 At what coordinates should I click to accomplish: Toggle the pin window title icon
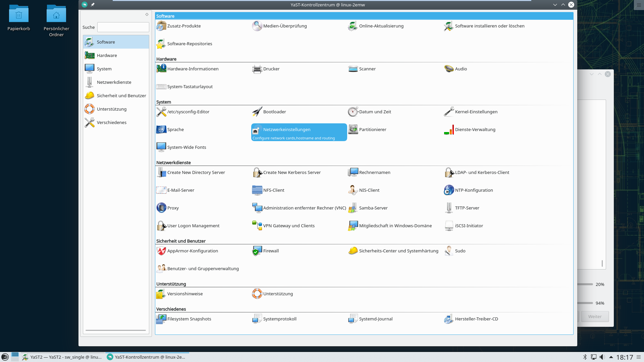coord(93,5)
